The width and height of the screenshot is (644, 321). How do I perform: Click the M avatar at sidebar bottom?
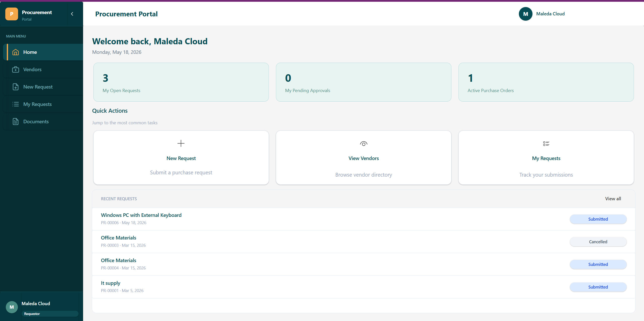click(x=12, y=307)
